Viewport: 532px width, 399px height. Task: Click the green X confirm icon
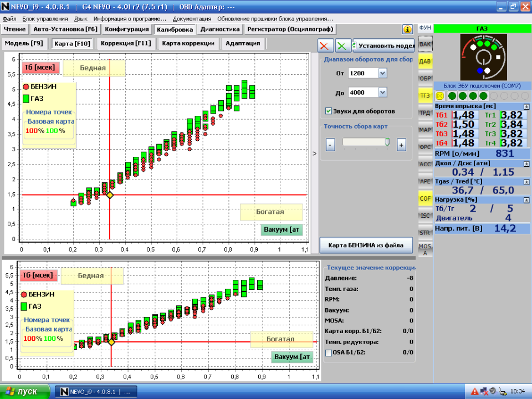[344, 46]
